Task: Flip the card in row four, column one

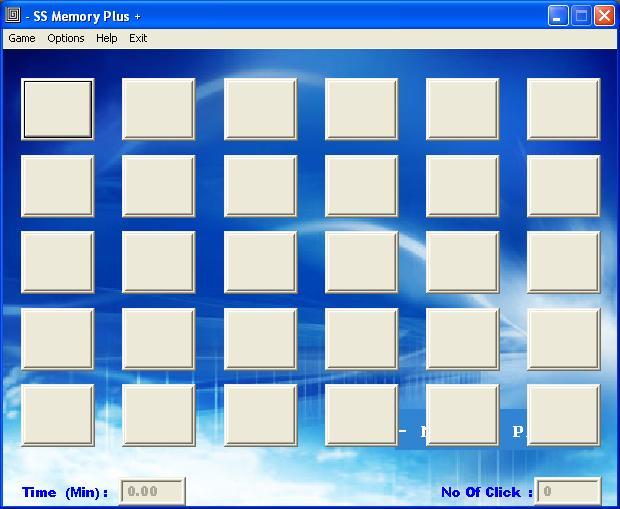Action: [58, 339]
